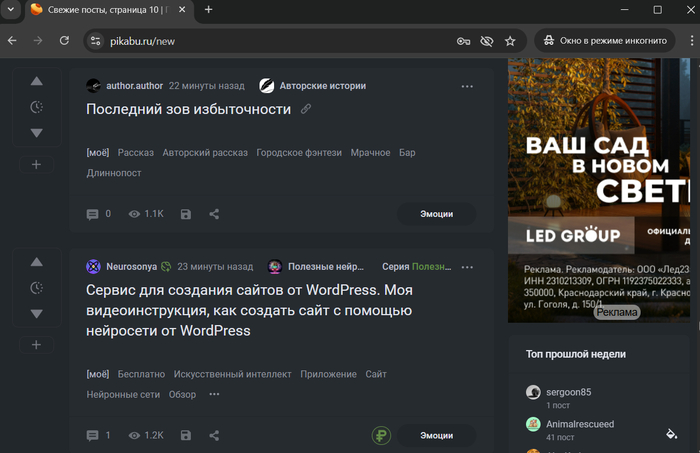The width and height of the screenshot is (700, 453).
Task: Open the three-dot menu of author.author's post
Action: [x=467, y=86]
